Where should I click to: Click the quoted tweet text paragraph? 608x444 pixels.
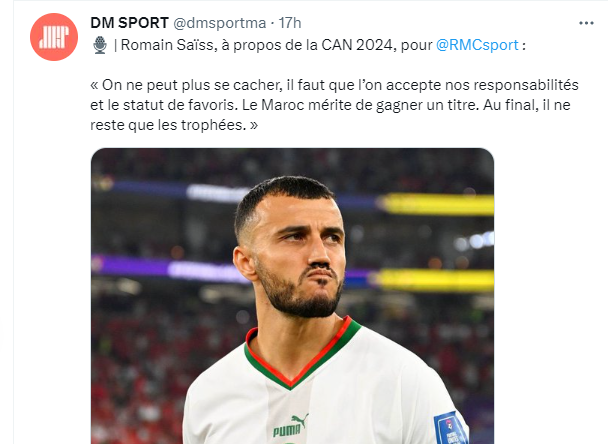tap(334, 105)
